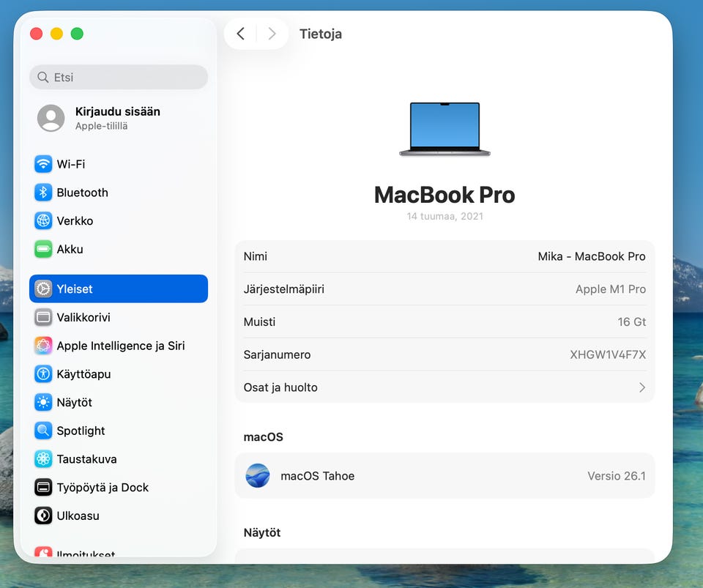The height and width of the screenshot is (588, 703).
Task: Click the Versio 26.1 text
Action: coord(617,476)
